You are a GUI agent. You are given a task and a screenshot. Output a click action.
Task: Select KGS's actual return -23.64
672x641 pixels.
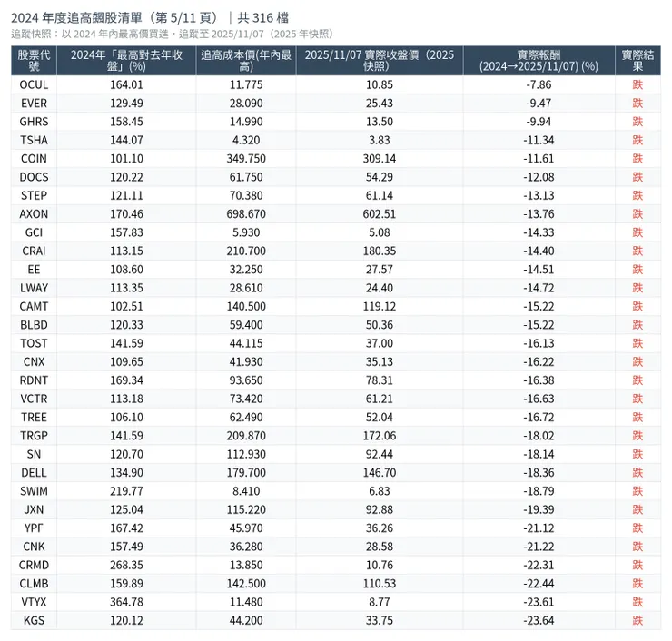[x=539, y=620]
